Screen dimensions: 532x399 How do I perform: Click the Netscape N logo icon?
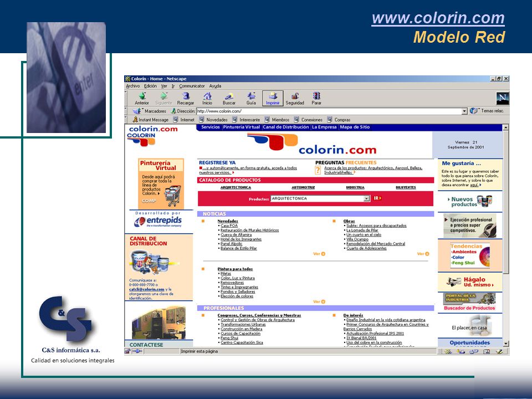[x=502, y=98]
